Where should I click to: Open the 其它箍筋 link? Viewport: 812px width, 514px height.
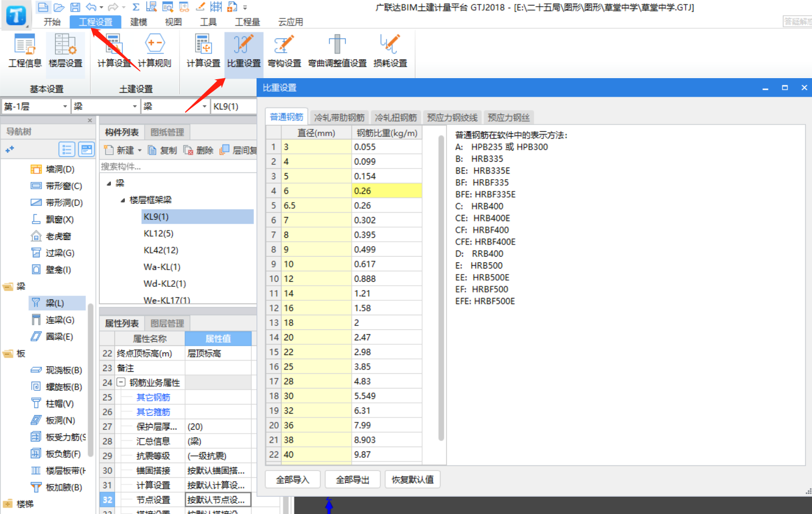[153, 412]
